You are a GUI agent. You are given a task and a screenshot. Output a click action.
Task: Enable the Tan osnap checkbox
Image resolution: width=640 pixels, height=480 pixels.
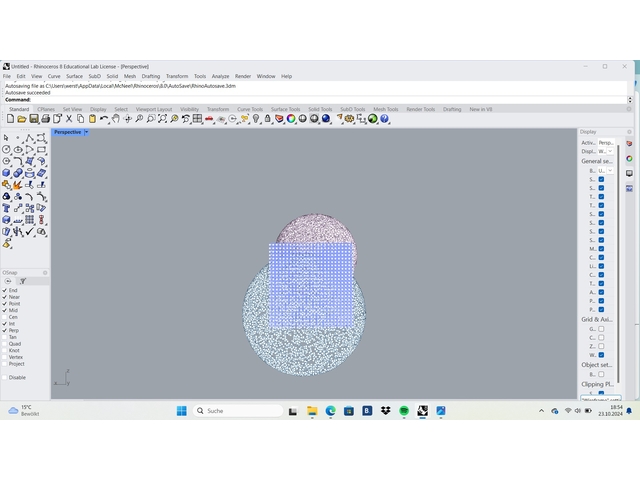5,337
